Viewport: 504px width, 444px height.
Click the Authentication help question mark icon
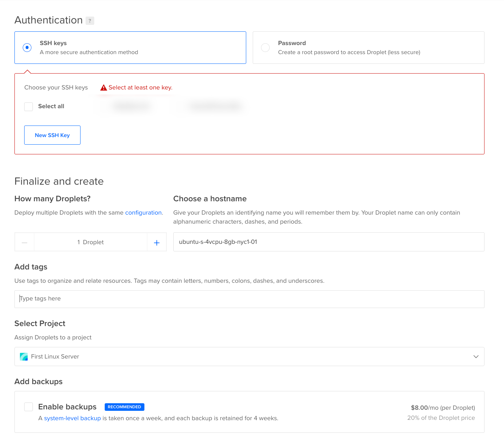[x=90, y=21]
